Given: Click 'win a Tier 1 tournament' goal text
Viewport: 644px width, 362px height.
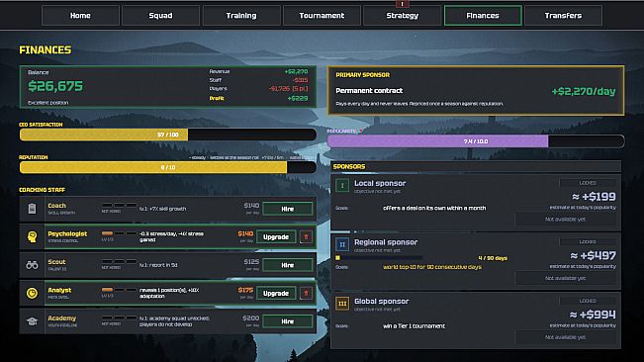Looking at the screenshot, I should click(x=414, y=326).
